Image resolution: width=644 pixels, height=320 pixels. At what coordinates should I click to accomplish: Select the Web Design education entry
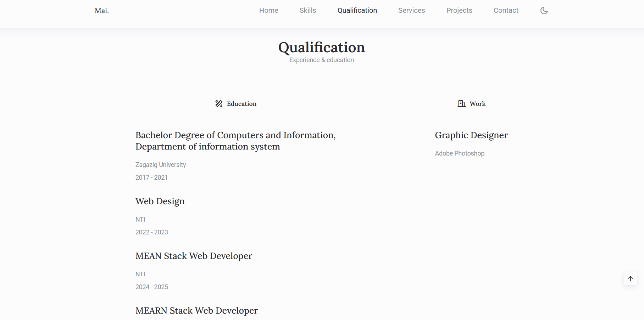click(160, 201)
